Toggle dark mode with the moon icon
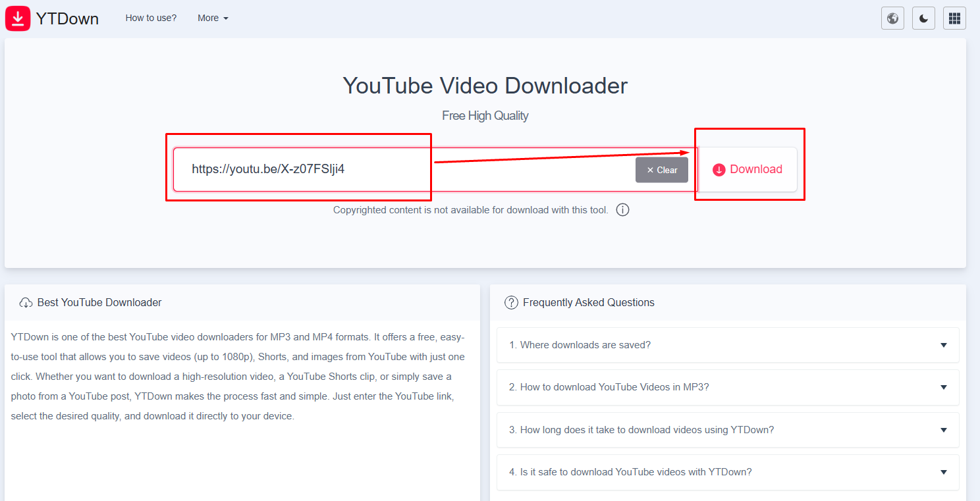Image resolution: width=980 pixels, height=501 pixels. pos(923,18)
